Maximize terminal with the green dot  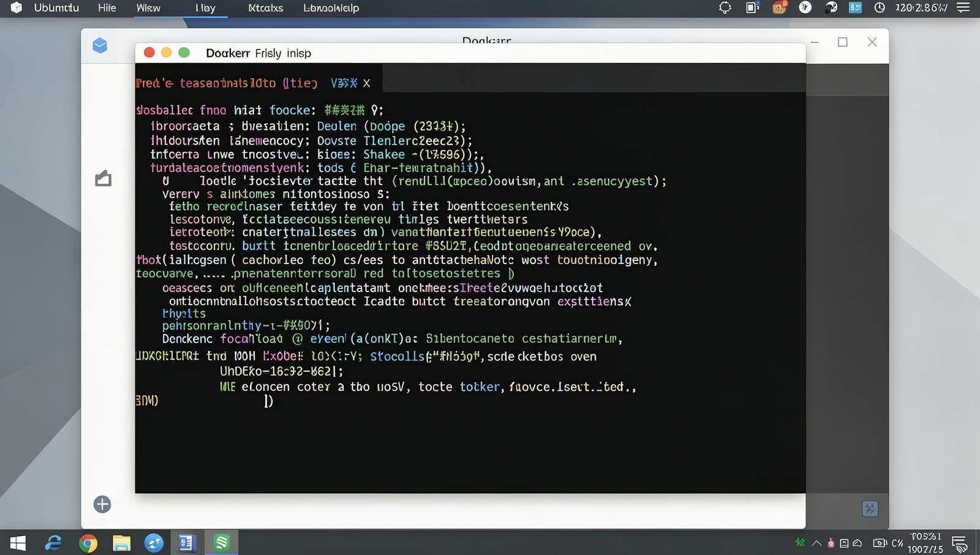[x=184, y=53]
